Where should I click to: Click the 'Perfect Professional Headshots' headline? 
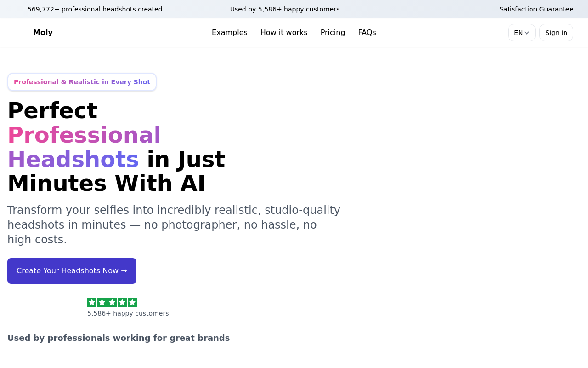116,147
